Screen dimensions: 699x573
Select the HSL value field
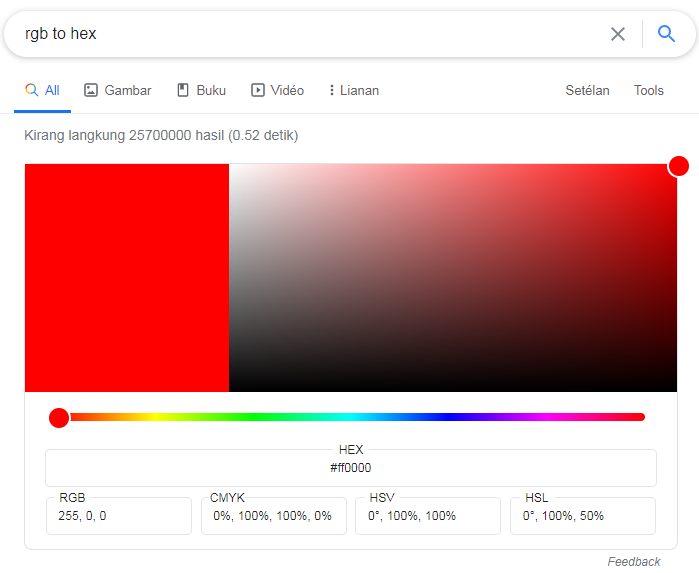[583, 516]
